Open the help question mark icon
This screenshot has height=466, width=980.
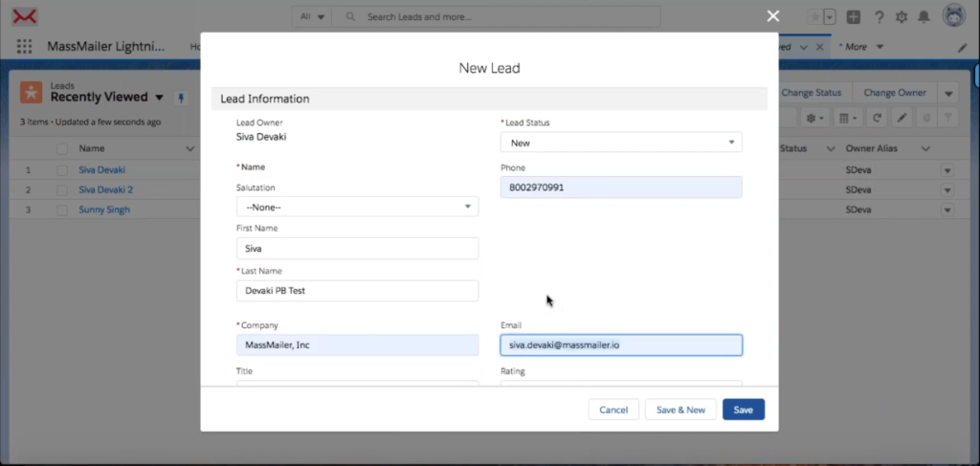click(x=879, y=17)
